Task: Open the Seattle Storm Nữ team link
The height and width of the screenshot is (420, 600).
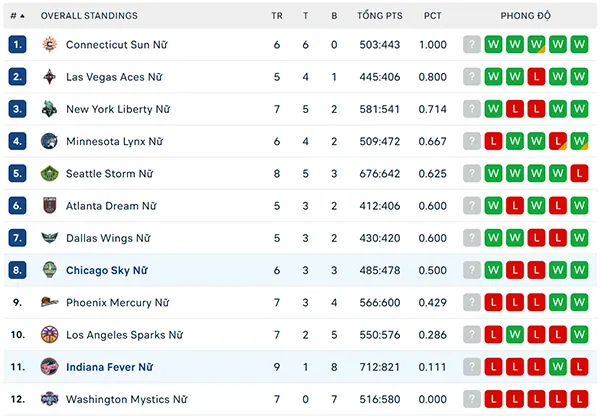Action: [x=109, y=174]
